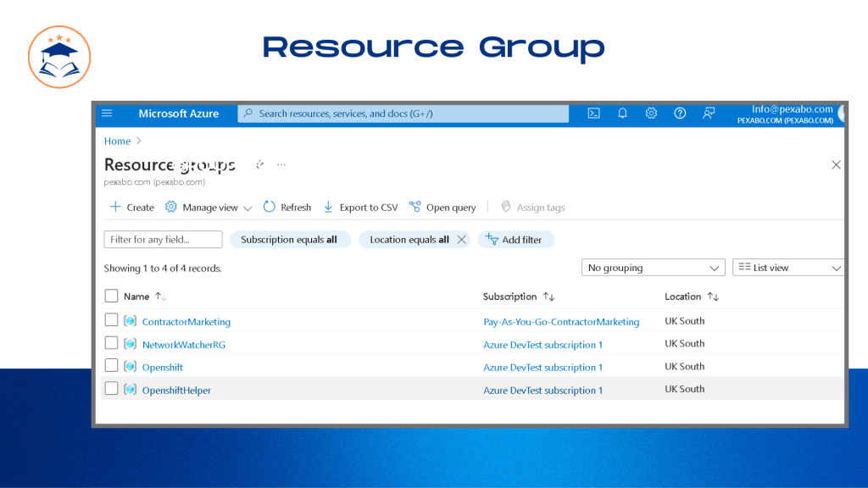This screenshot has width=868, height=488.
Task: Check the NetworkWatcherRG row checkbox
Action: (111, 343)
